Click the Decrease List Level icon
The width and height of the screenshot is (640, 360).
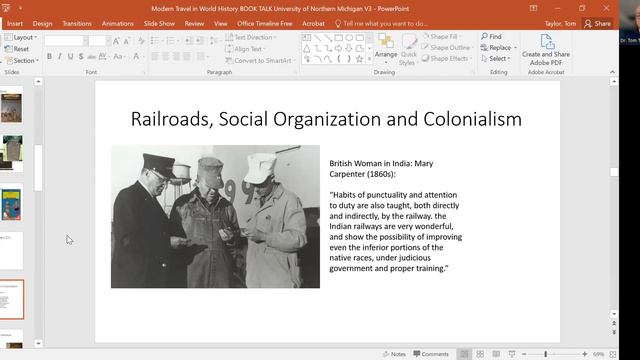point(188,40)
